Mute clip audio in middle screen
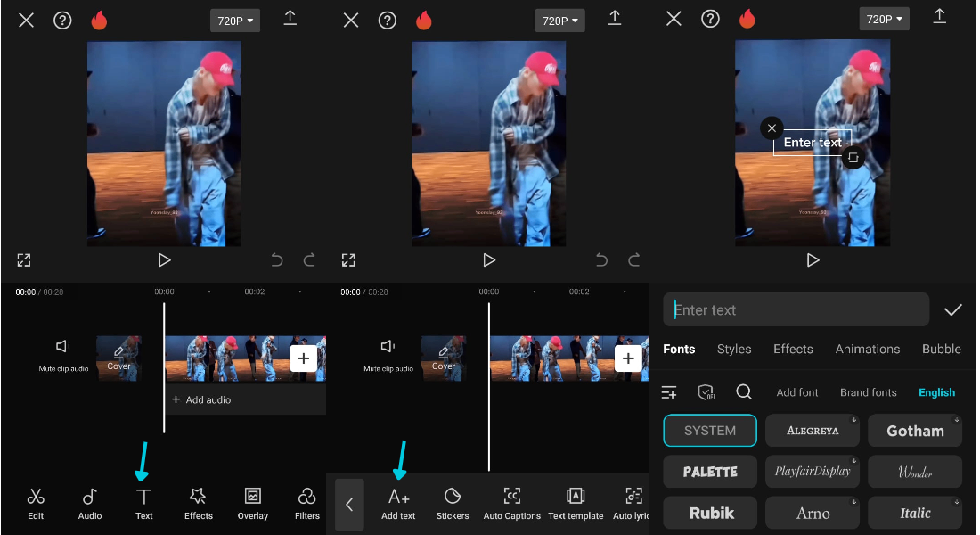This screenshot has height=535, width=980. pos(388,355)
